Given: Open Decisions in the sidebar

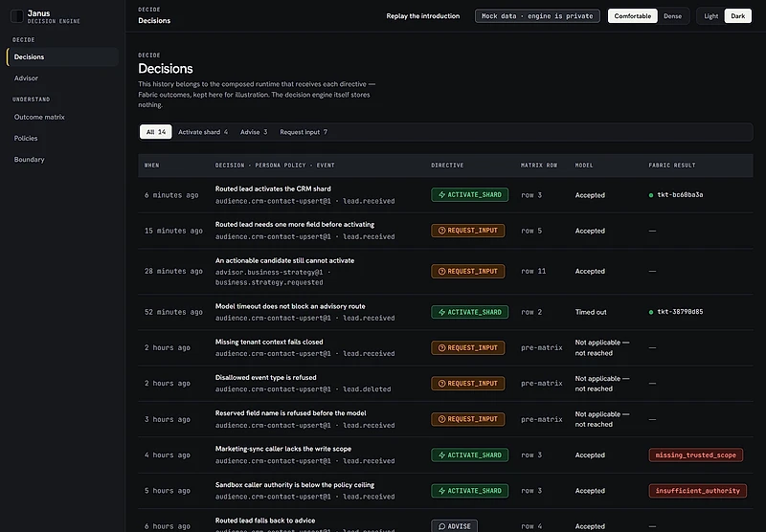Looking at the screenshot, I should point(62,57).
